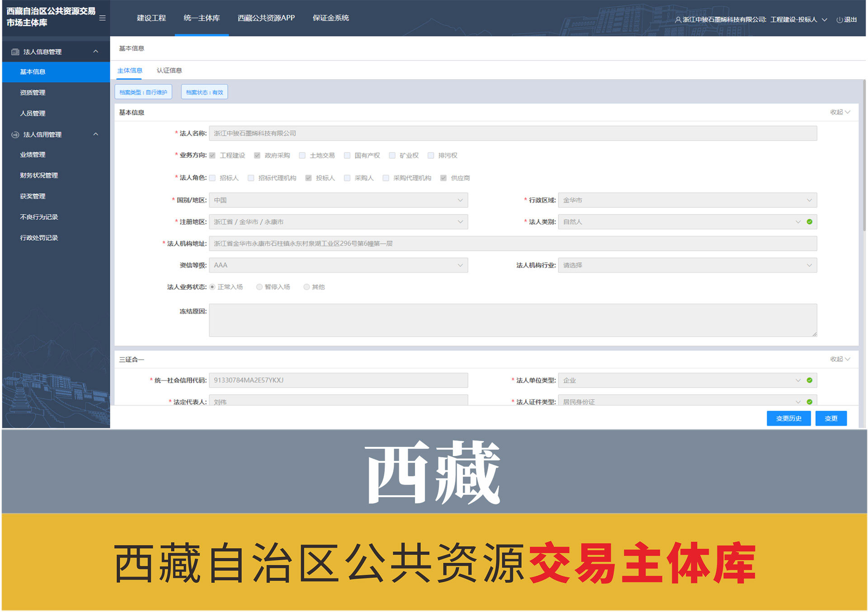This screenshot has height=612, width=868.
Task: Click the 变更历史 button
Action: click(788, 418)
